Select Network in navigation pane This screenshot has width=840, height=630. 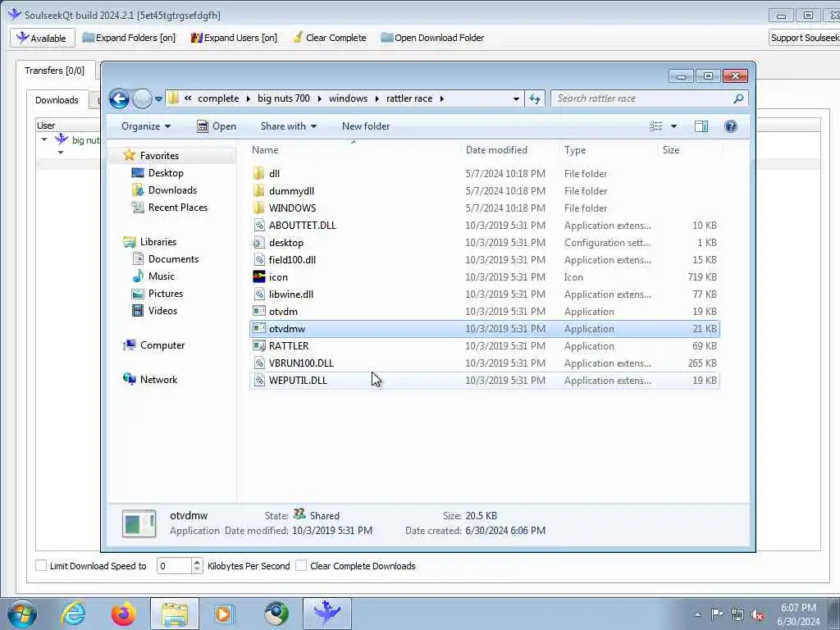click(x=158, y=380)
